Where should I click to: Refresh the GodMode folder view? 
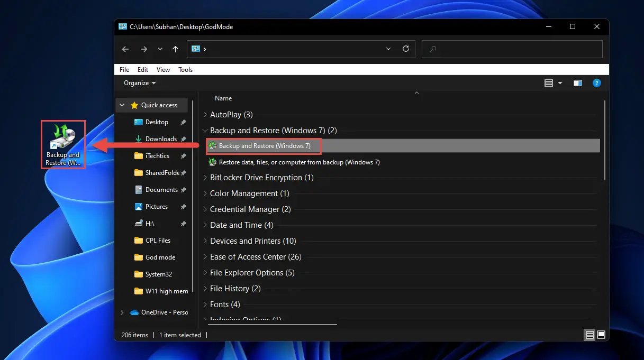(406, 49)
